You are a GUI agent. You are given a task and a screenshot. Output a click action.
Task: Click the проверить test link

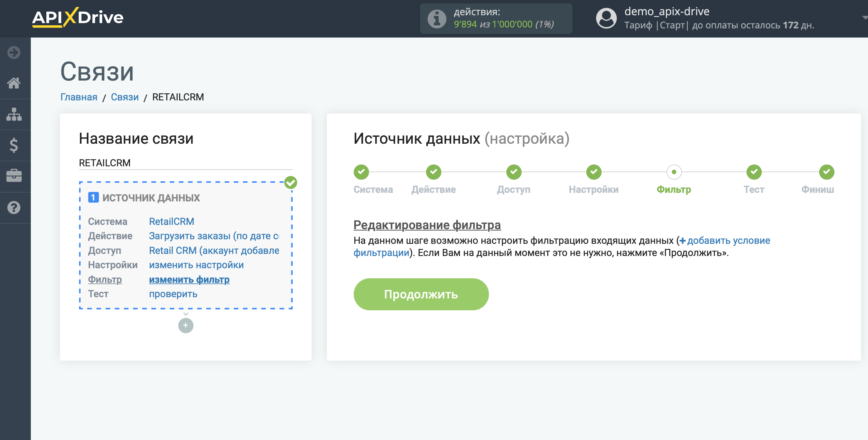click(x=173, y=294)
